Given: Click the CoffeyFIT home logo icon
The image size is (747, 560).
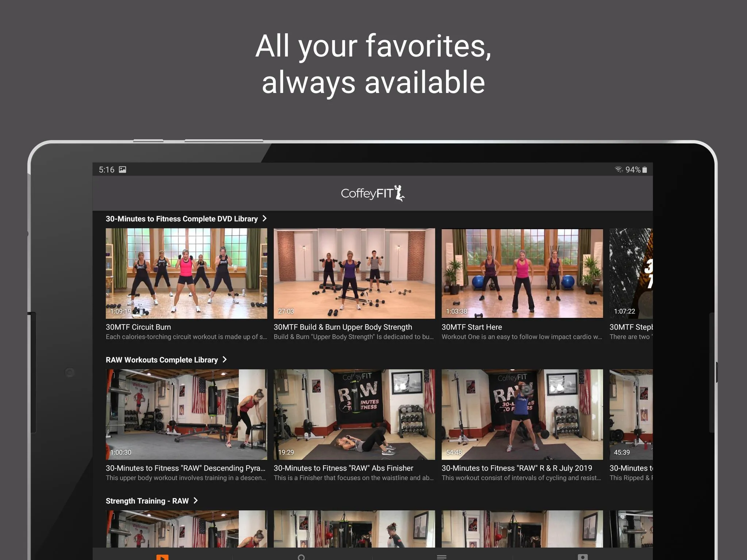Looking at the screenshot, I should point(373,193).
